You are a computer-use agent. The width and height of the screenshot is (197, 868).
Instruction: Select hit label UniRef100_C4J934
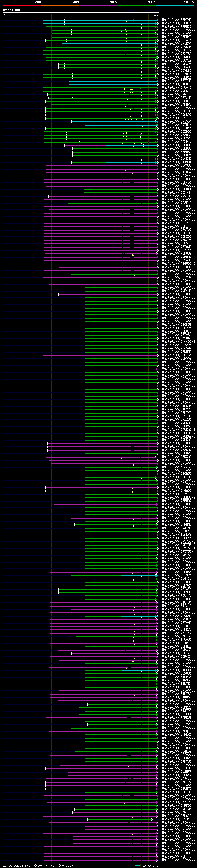[177, 162]
